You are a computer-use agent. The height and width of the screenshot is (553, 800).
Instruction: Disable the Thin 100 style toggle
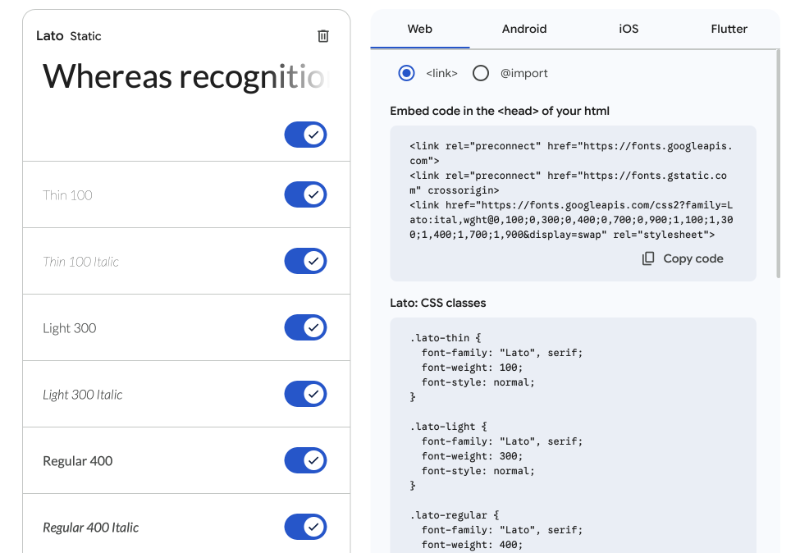point(306,194)
